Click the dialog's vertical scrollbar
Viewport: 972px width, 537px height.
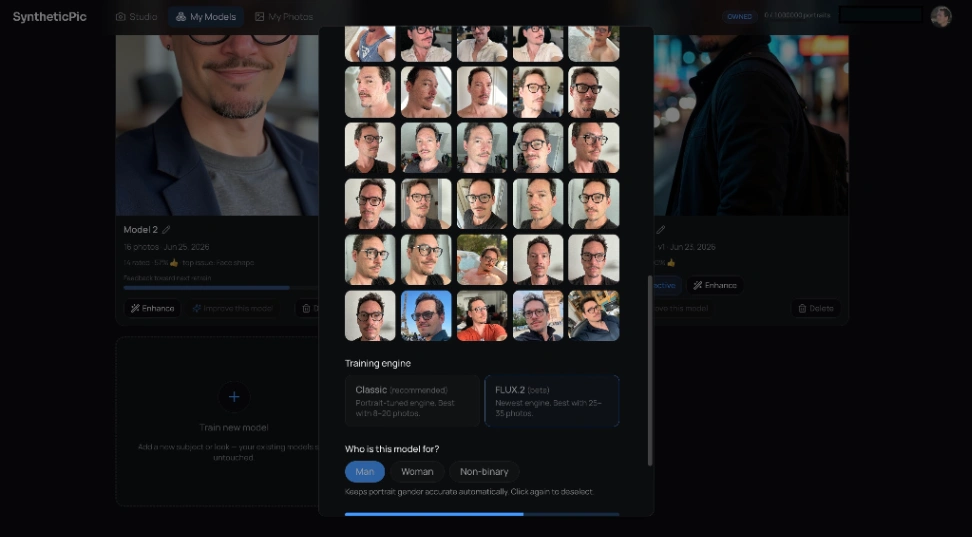pos(650,371)
